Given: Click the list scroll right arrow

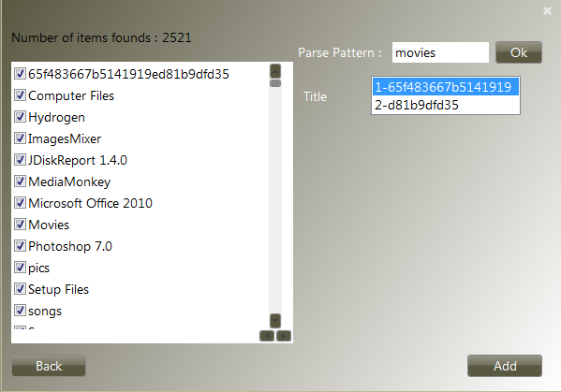Looking at the screenshot, I should click(x=284, y=336).
